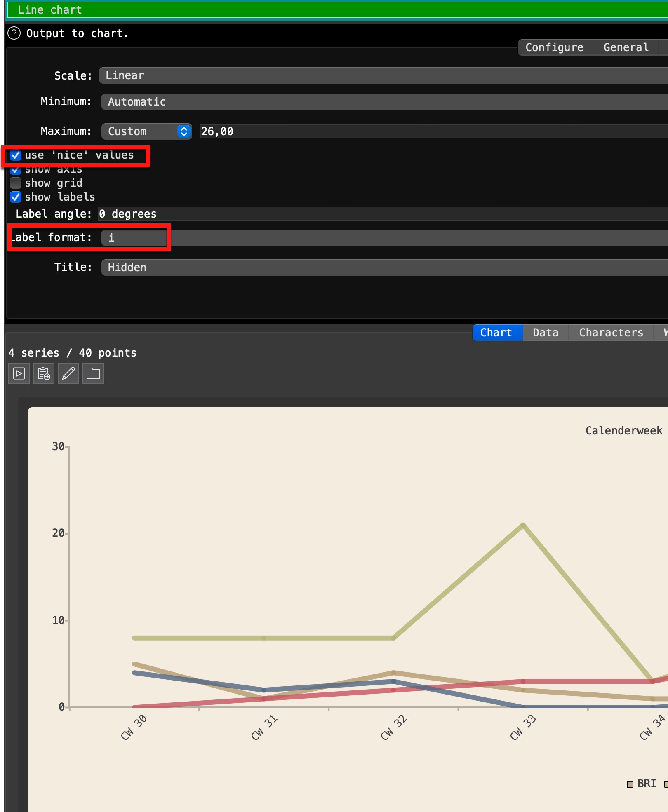Switch to the Data tab

[545, 333]
